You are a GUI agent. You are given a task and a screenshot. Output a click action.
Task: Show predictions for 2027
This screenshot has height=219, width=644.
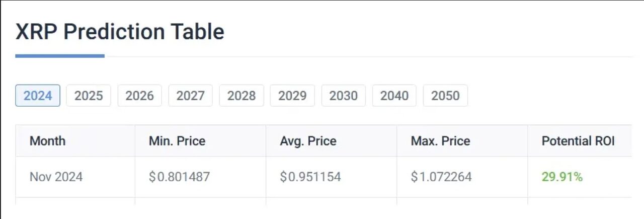[190, 96]
